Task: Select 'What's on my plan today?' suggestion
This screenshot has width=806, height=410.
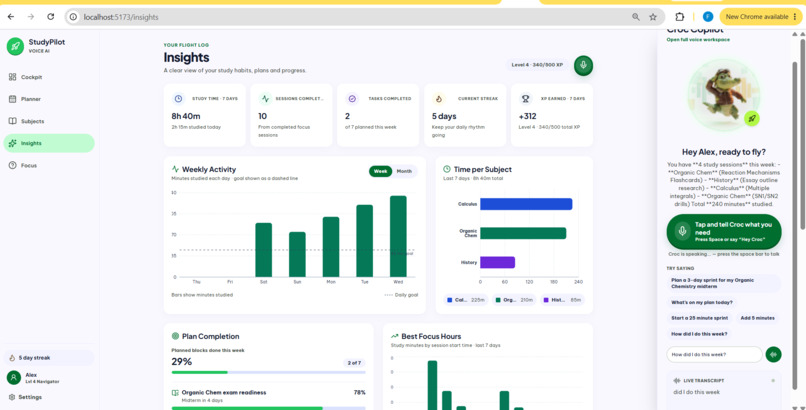Action: coord(702,303)
